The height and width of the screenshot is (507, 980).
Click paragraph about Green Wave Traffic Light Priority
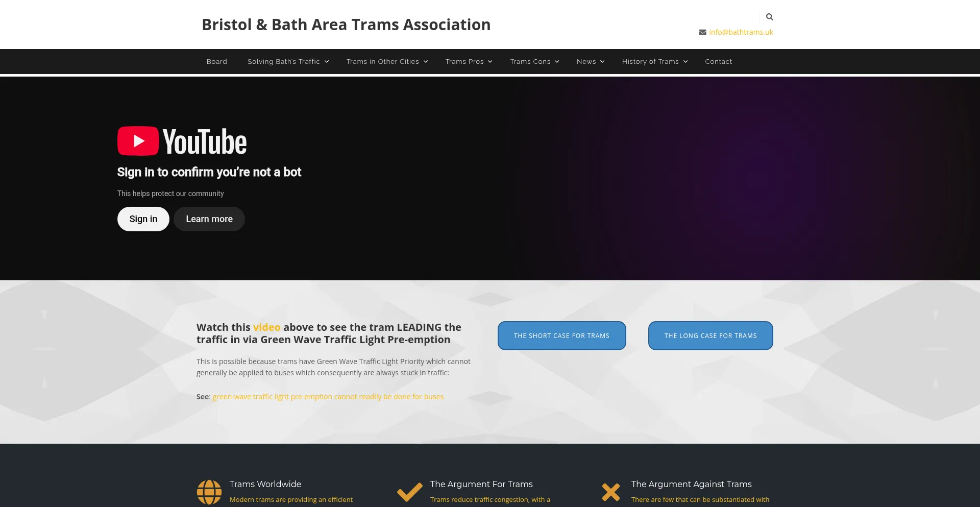point(333,367)
